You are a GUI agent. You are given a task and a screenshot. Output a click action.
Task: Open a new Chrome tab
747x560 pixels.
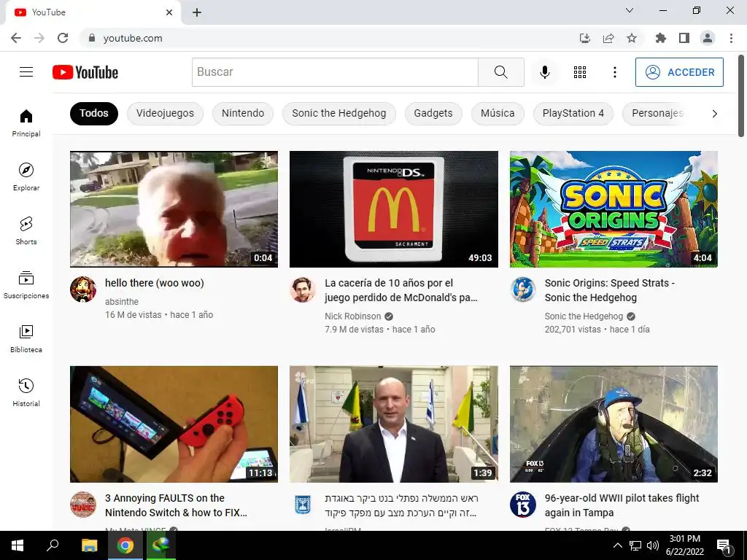point(197,12)
